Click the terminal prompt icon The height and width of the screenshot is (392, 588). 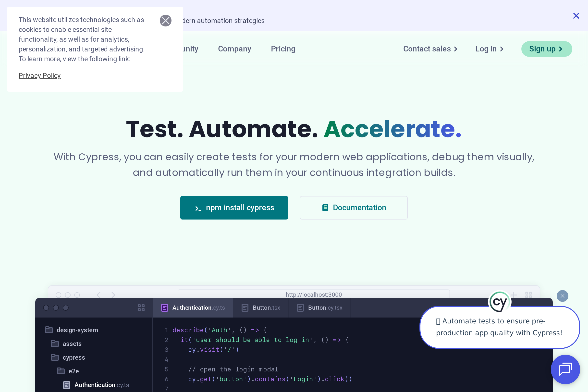[x=198, y=208]
